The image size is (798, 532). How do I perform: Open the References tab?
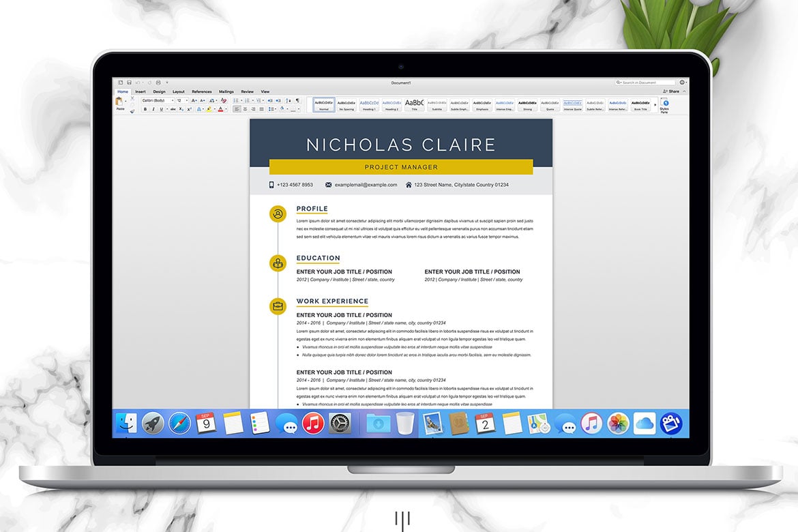point(201,91)
